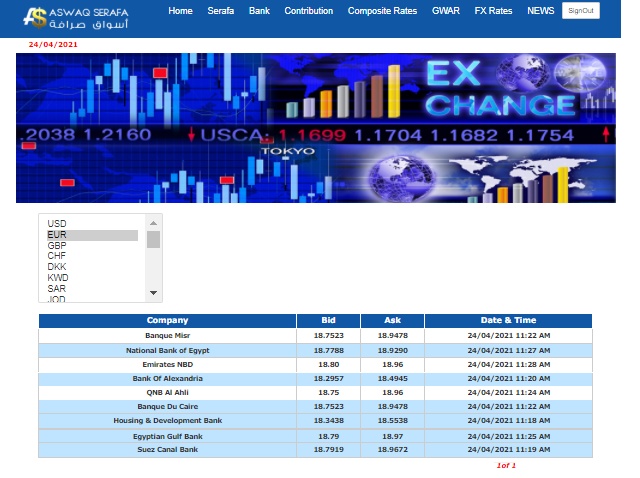Image resolution: width=640 pixels, height=478 pixels.
Task: Click Suez Canal Bank timestamp 11:19 AM
Action: coord(509,449)
